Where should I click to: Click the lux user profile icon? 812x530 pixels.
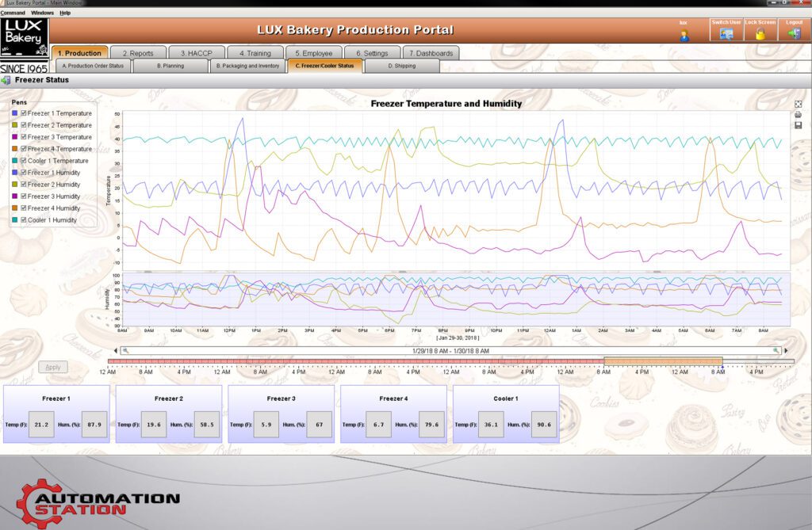(x=684, y=35)
